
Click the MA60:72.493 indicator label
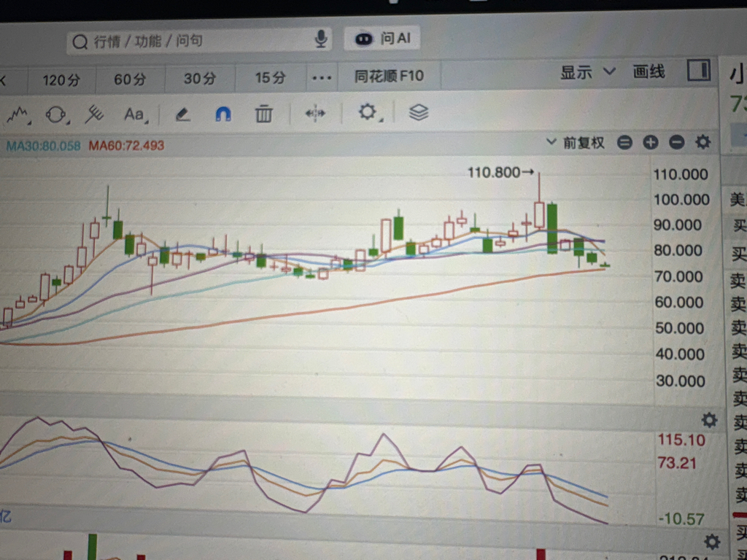pyautogui.click(x=126, y=145)
